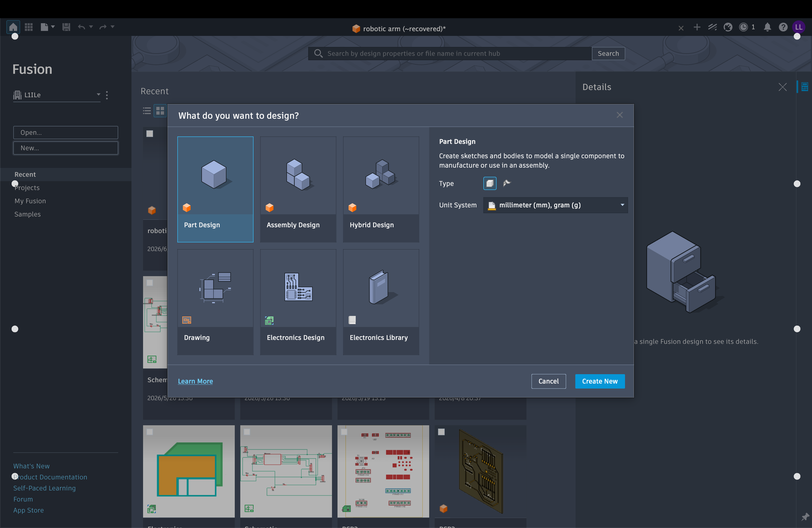This screenshot has height=528, width=812.
Task: Open the extensions icon in title bar
Action: pos(712,27)
